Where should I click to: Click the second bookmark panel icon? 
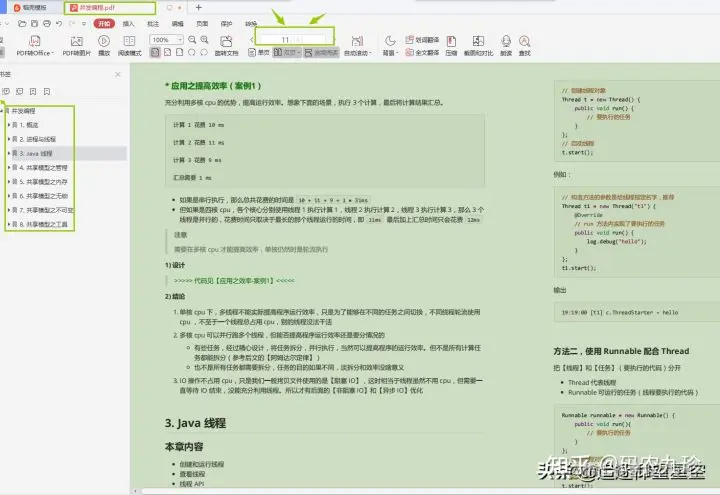[x=19, y=92]
